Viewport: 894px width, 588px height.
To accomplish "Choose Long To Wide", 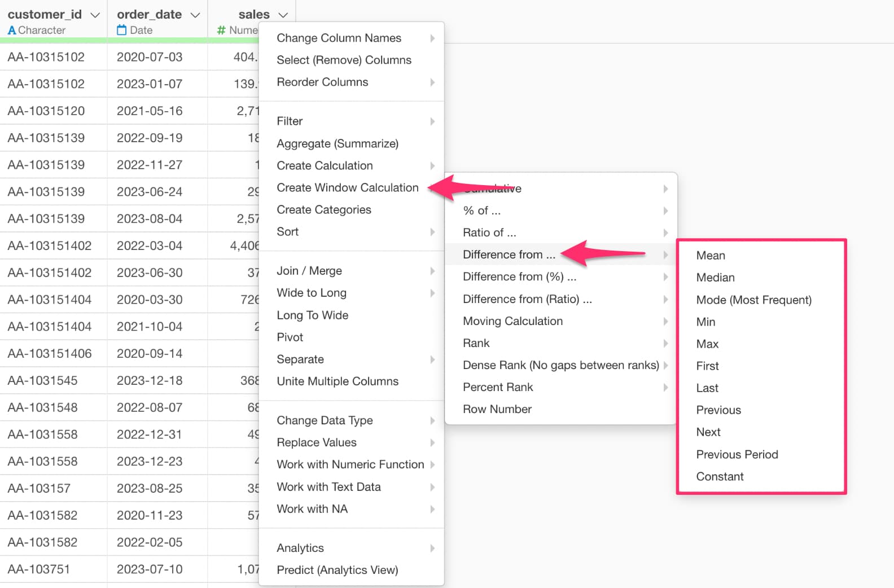I will [351, 315].
